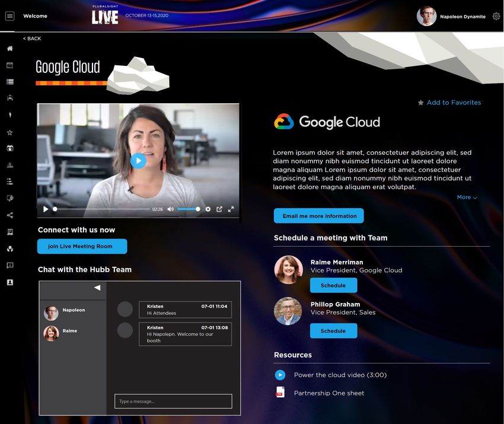
Task: Go back using the < BACK link
Action: (32, 39)
